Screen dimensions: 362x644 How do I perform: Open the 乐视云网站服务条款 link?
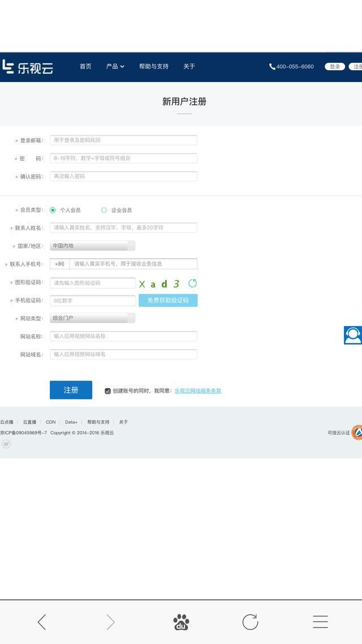(198, 391)
